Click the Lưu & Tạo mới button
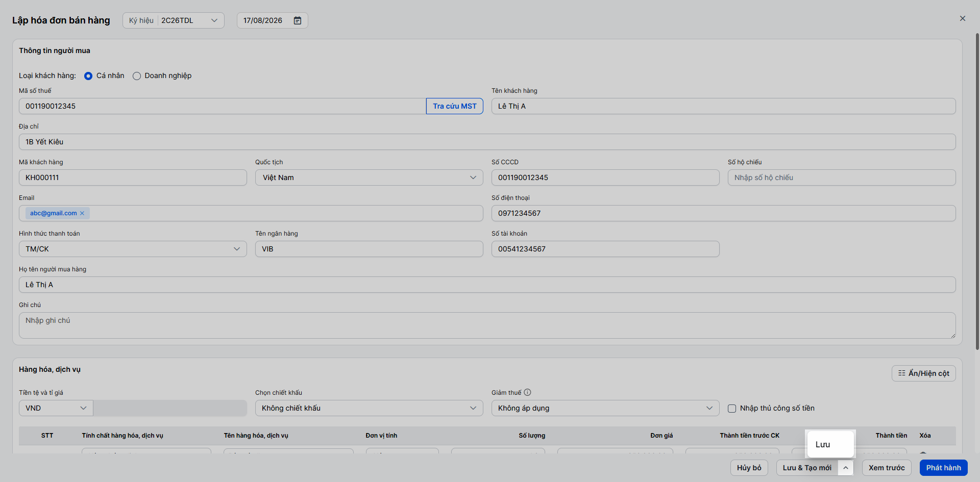 (x=807, y=468)
